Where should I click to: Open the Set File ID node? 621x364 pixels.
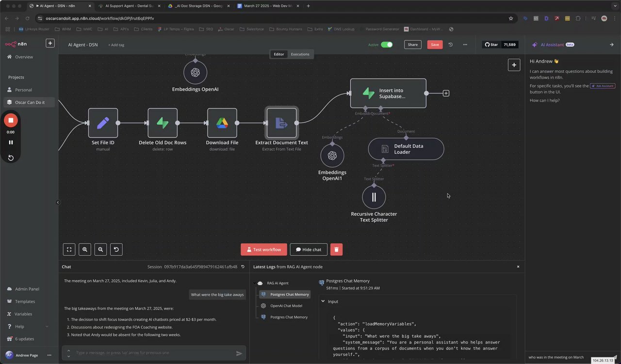103,123
